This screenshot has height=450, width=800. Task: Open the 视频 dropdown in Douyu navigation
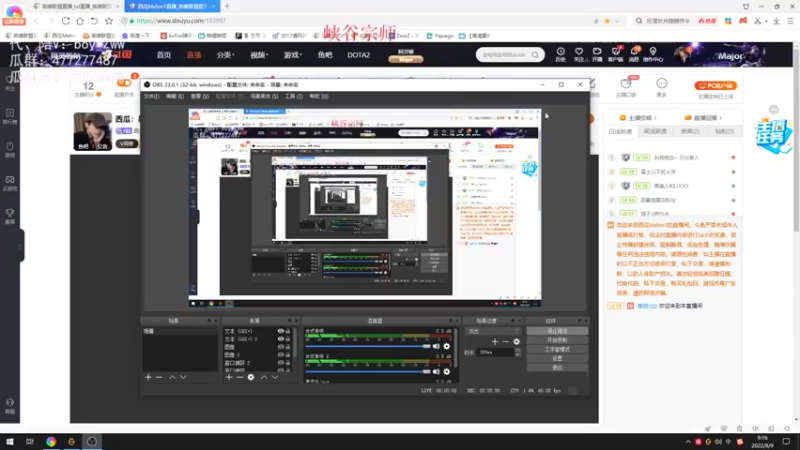coord(259,55)
